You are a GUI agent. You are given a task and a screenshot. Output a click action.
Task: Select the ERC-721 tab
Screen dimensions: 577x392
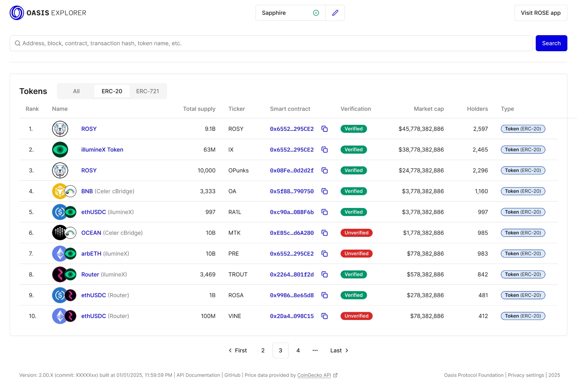click(148, 91)
